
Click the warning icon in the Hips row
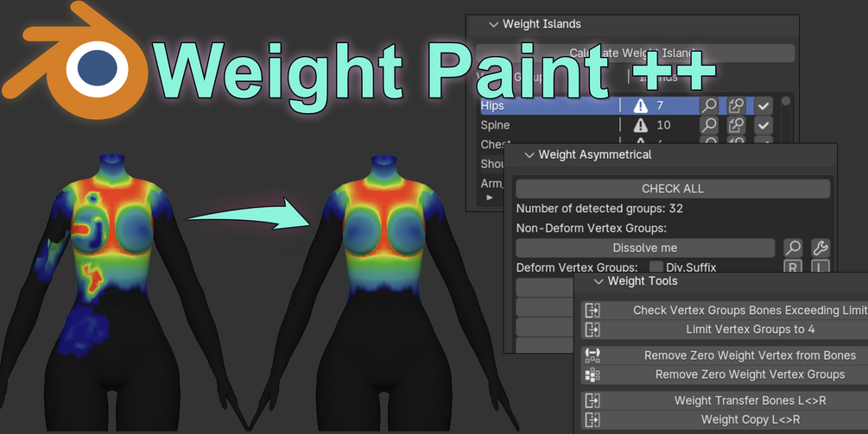coord(640,105)
